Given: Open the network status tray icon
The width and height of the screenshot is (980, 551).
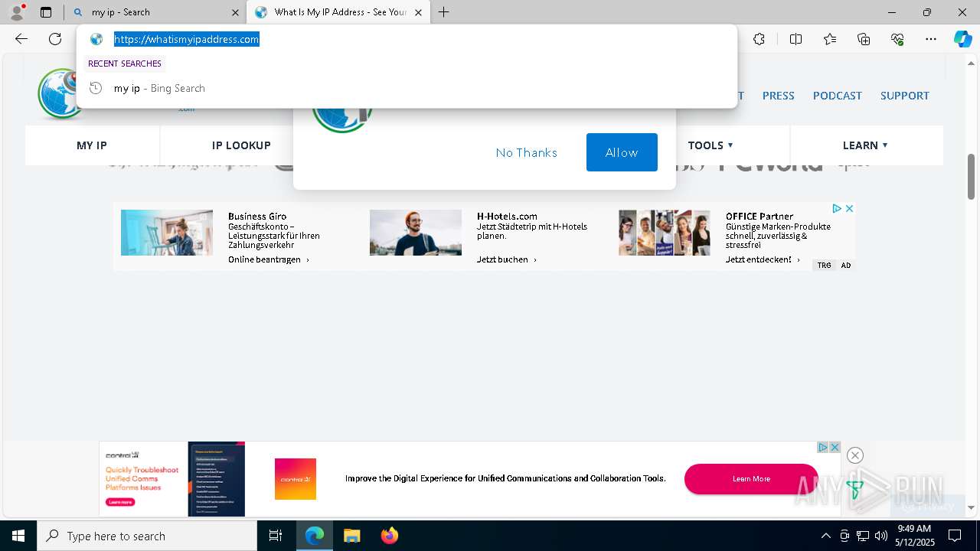Looking at the screenshot, I should [863, 536].
